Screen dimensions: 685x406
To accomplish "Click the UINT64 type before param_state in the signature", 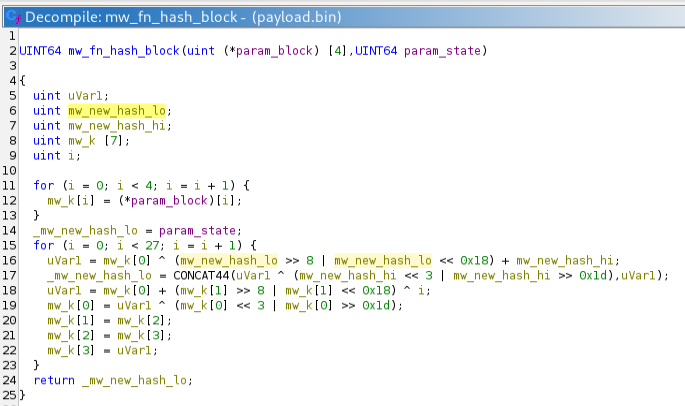I will tap(376, 51).
